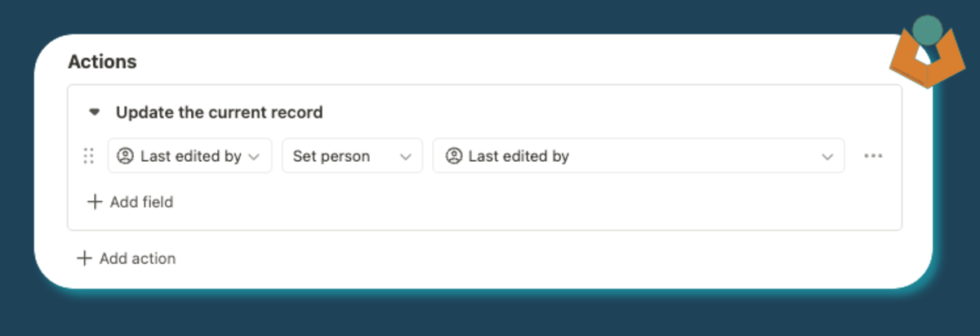
Task: Click the Add action label
Action: [x=137, y=258]
